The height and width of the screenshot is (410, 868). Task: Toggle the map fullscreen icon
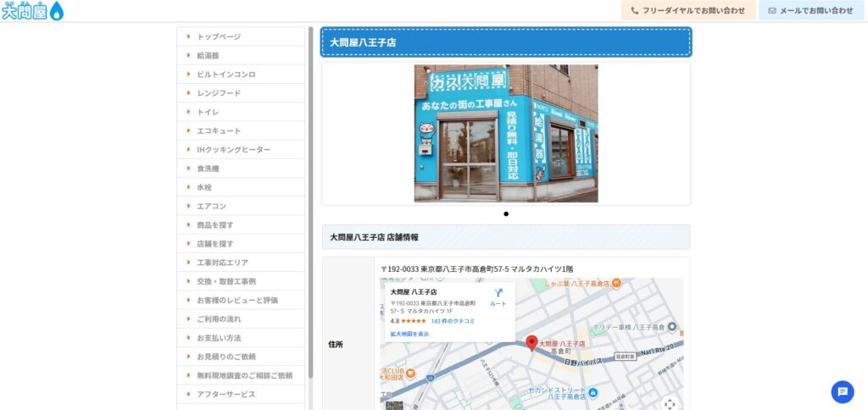[x=670, y=403]
